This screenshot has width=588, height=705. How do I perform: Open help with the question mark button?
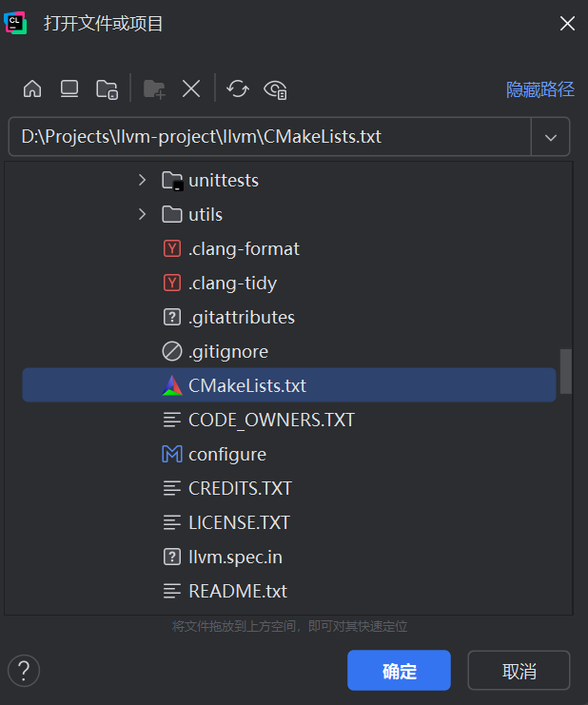tap(24, 671)
